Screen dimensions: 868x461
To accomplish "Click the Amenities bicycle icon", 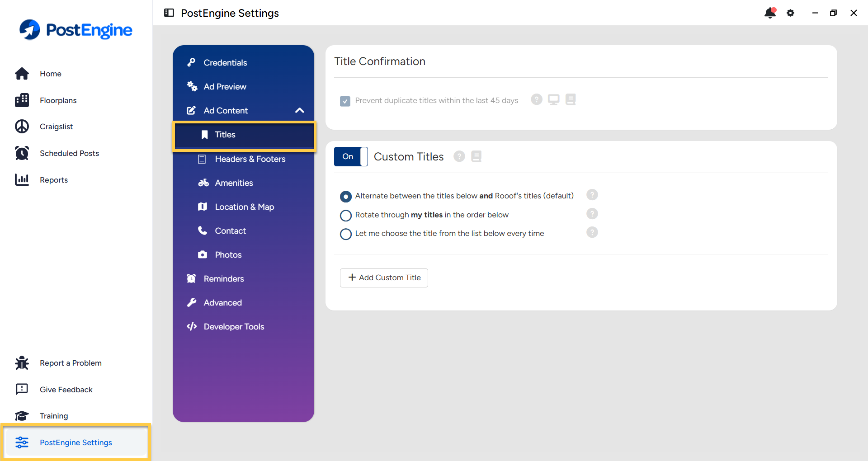I will 203,183.
